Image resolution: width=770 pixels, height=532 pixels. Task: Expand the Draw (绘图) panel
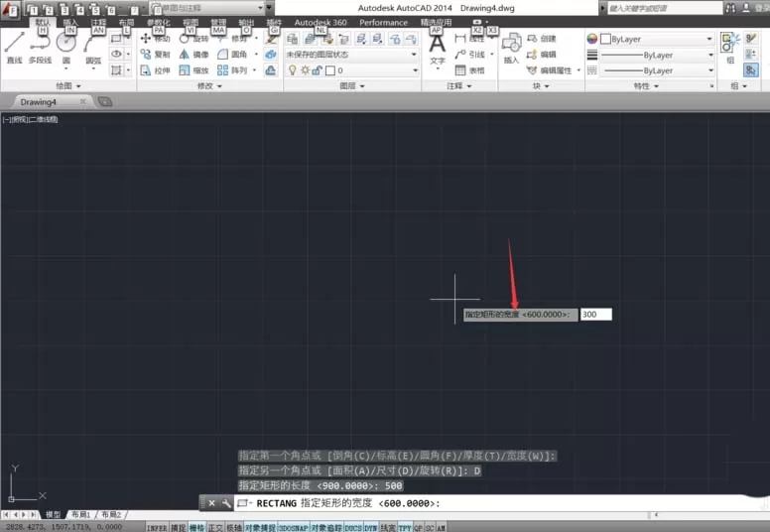pos(67,86)
